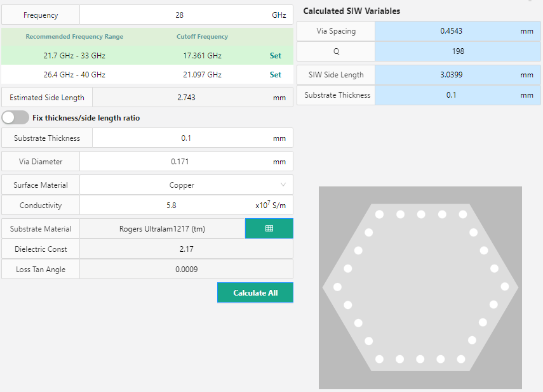Select the Dielectric Const value 2.17
This screenshot has width=543, height=392.
[186, 249]
